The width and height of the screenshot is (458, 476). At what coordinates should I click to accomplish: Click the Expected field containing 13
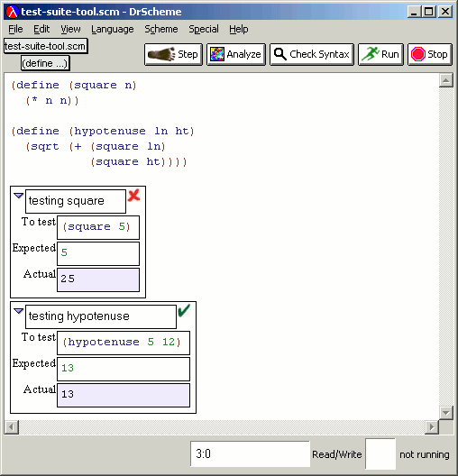[x=124, y=369]
